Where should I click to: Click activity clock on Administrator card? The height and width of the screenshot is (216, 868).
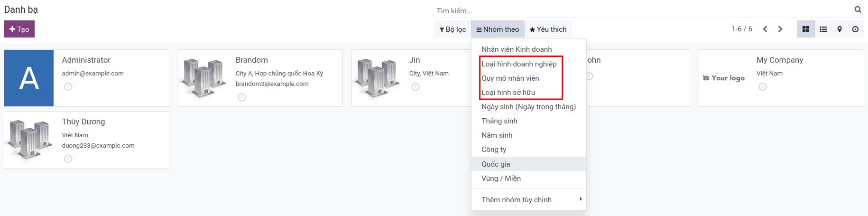point(68,87)
